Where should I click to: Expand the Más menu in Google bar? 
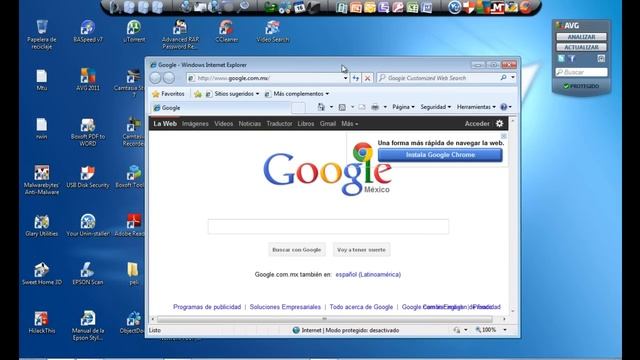tap(349, 123)
